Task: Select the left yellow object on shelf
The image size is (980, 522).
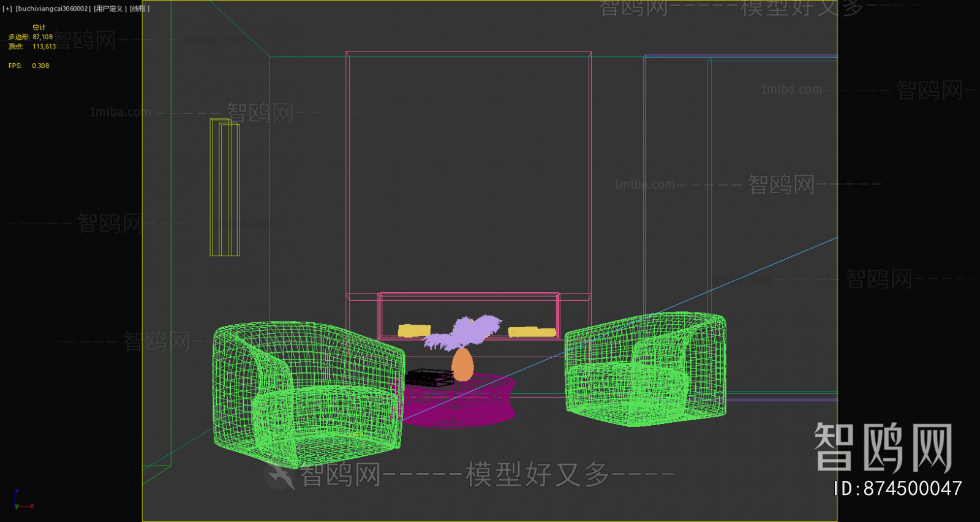Action: coord(414,331)
